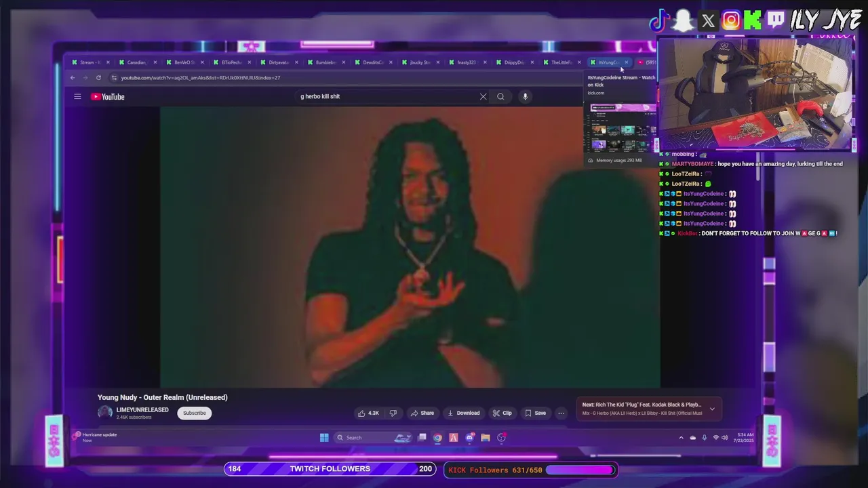Like the Young Nudy video
Image resolution: width=868 pixels, height=488 pixels.
pyautogui.click(x=368, y=413)
